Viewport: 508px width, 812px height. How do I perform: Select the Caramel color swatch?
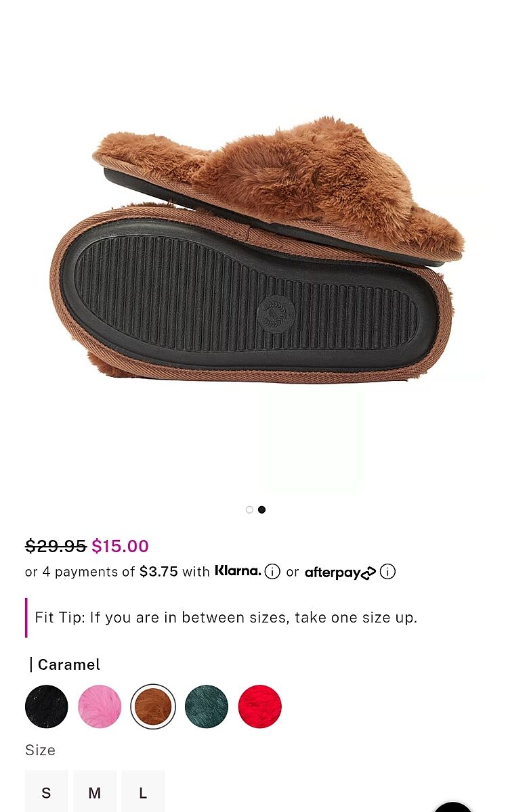[x=153, y=706]
